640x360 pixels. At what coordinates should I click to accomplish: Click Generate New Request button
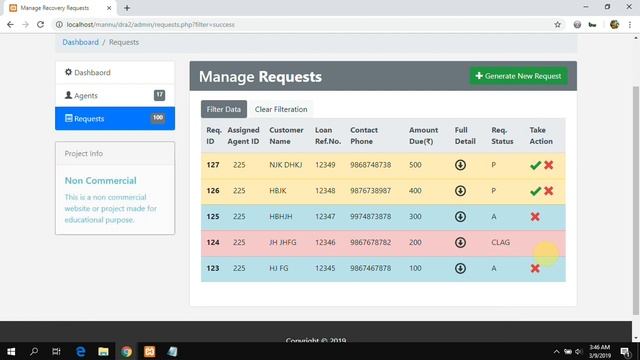[518, 76]
